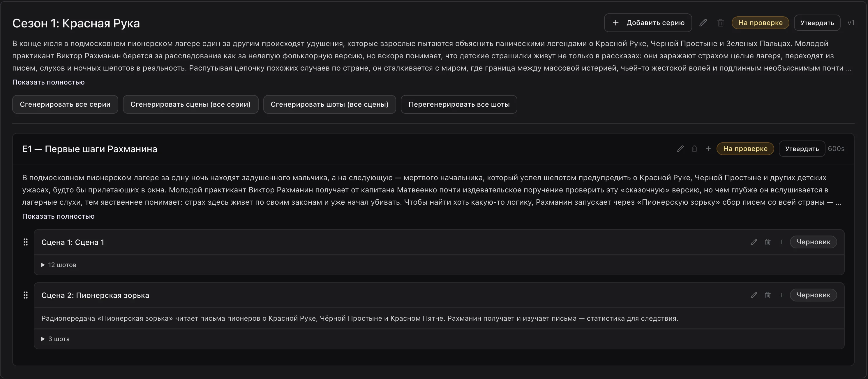Click the plus icon on Сцена 1
The height and width of the screenshot is (379, 868).
coord(782,242)
